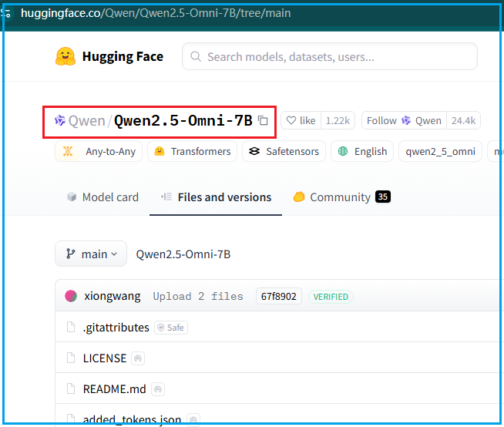Open the xiongwang user profile link
The height and width of the screenshot is (427, 504).
pos(113,296)
